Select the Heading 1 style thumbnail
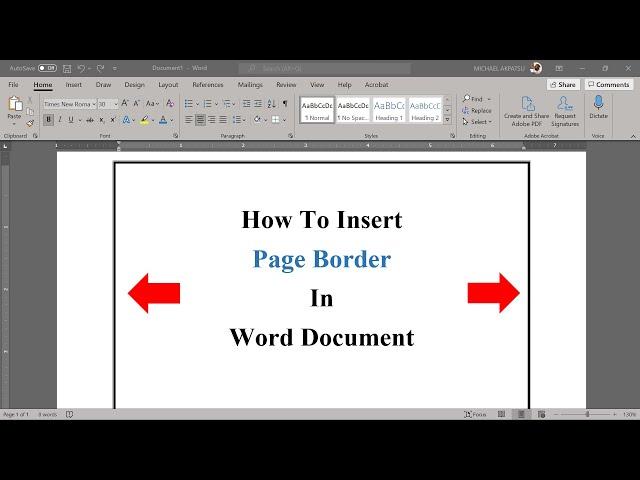Viewport: 640px width, 480px height. [x=389, y=110]
